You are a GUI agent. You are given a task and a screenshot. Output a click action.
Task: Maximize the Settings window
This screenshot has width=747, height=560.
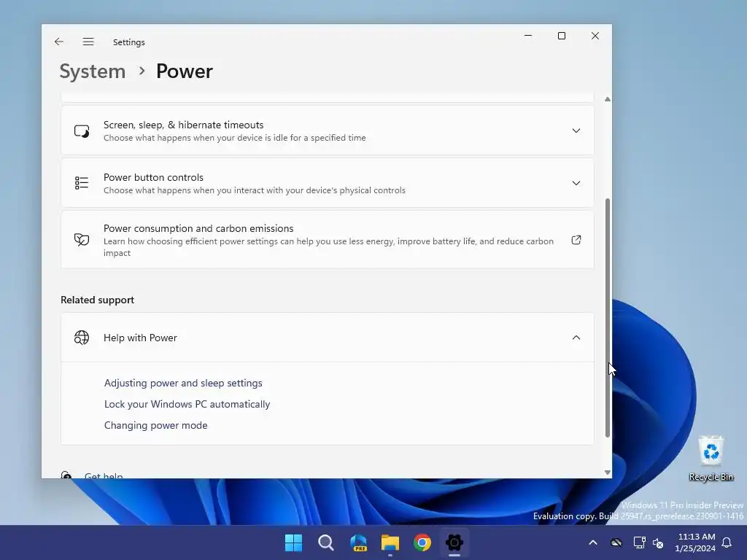point(562,36)
